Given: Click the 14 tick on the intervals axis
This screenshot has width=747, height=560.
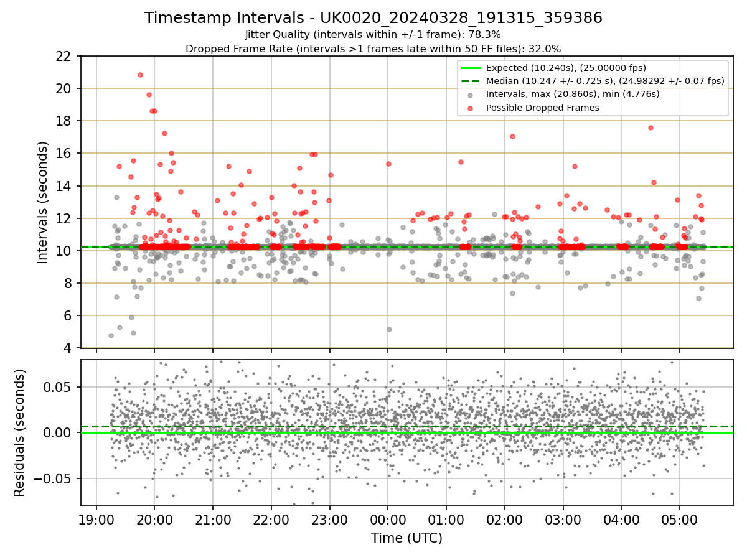Looking at the screenshot, I should pyautogui.click(x=63, y=186).
